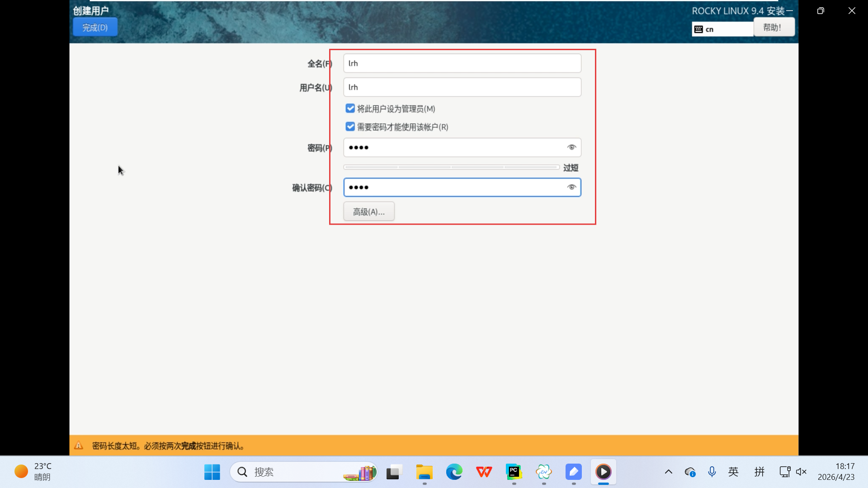Screen dimensions: 868x488
Task: Click the 帮助! help button
Action: [x=774, y=28]
